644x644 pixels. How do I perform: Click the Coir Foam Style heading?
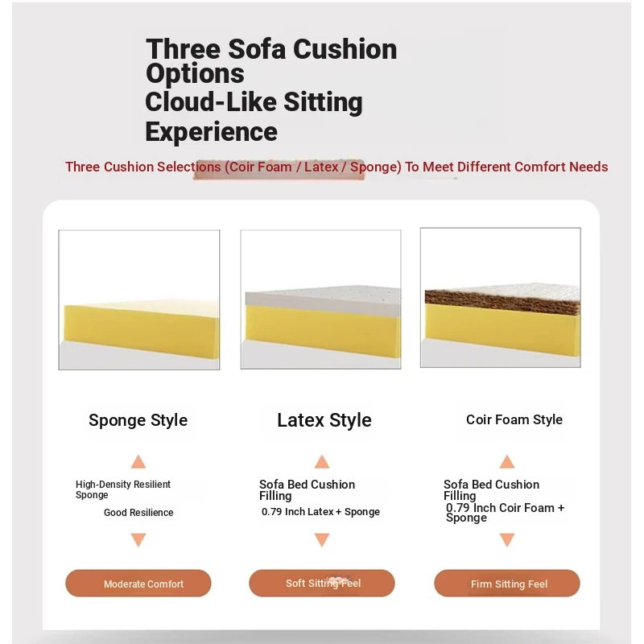point(514,419)
